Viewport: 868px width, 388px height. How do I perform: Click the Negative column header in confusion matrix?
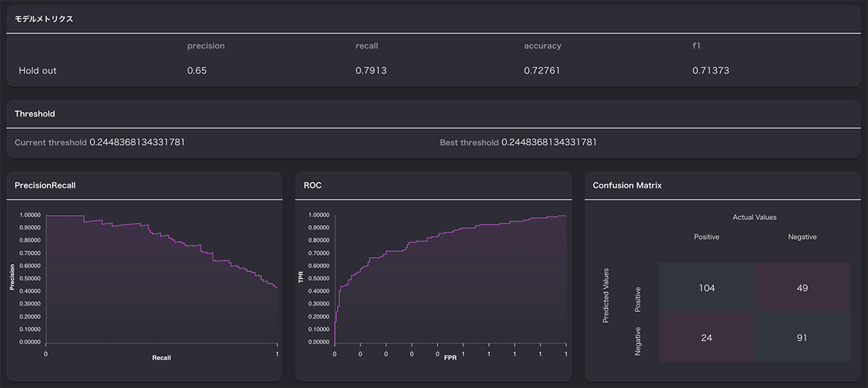(x=802, y=237)
